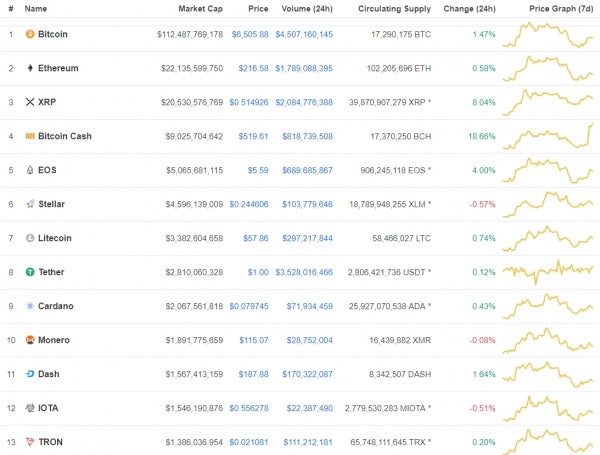
Task: Click Stellar price $0.244606
Action: click(249, 204)
